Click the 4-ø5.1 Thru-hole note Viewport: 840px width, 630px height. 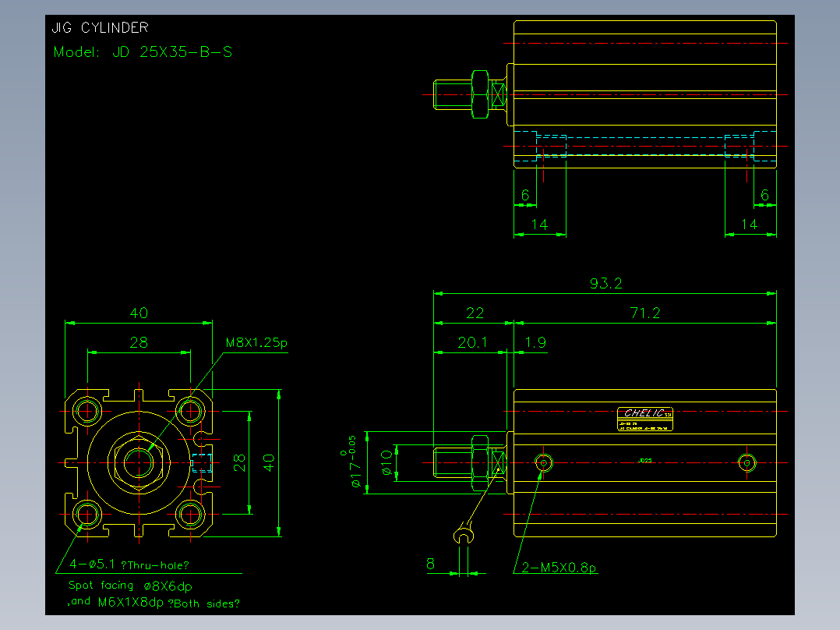(x=129, y=565)
